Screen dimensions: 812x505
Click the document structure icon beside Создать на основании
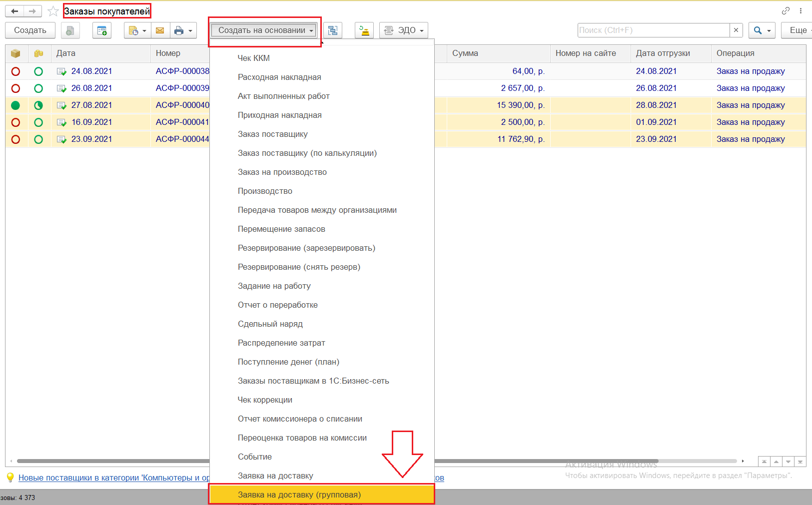333,30
